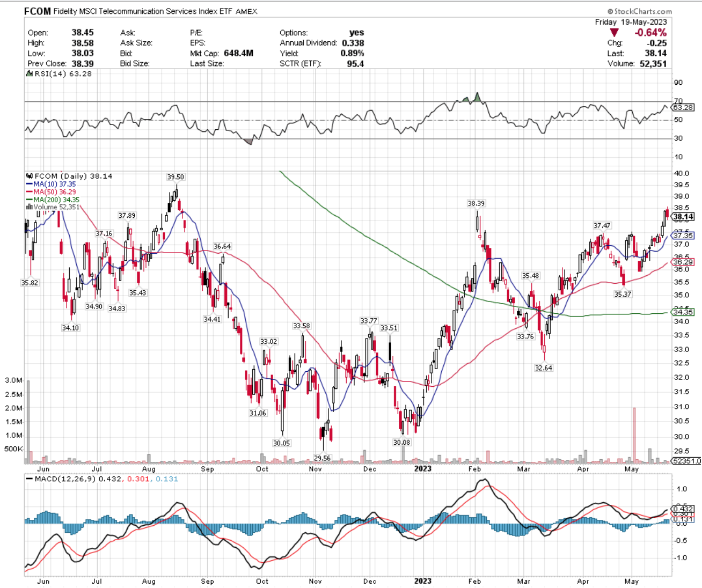Click the 36.29 red MA axis tag
The width and height of the screenshot is (702, 588).
coord(683,262)
